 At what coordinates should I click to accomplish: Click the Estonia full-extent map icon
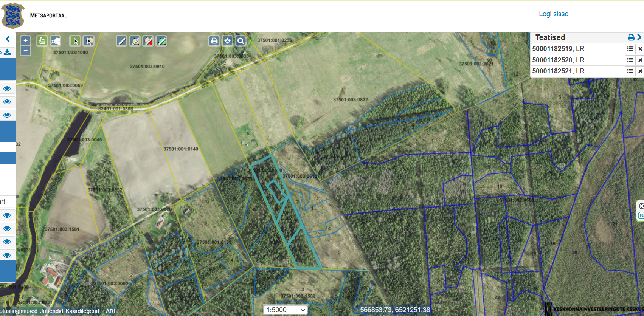pos(56,41)
